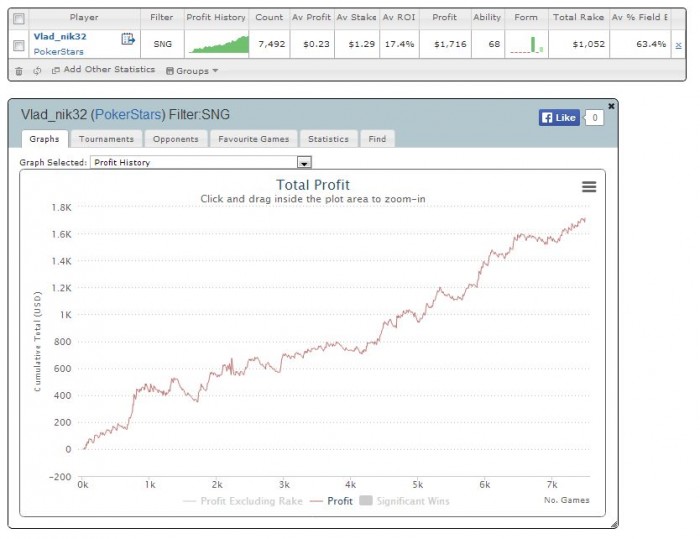The height and width of the screenshot is (539, 700).
Task: Click the 17.4% ROI cell
Action: 400,44
